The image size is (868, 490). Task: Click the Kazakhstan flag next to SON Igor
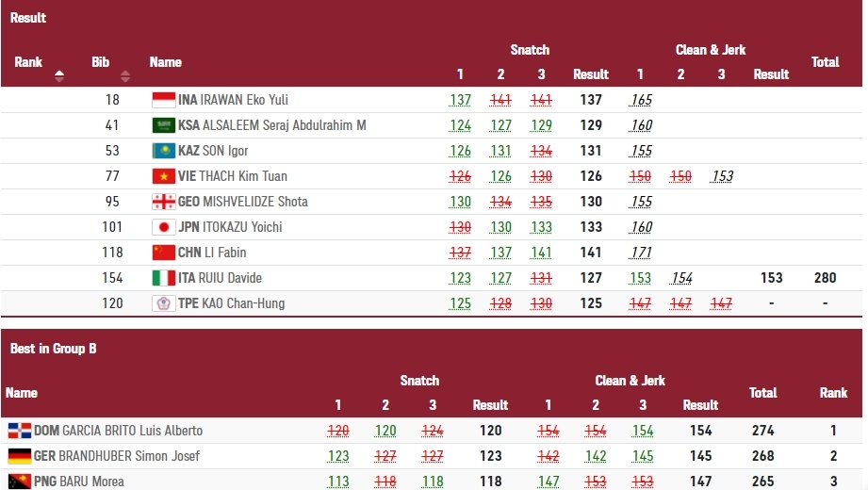163,151
